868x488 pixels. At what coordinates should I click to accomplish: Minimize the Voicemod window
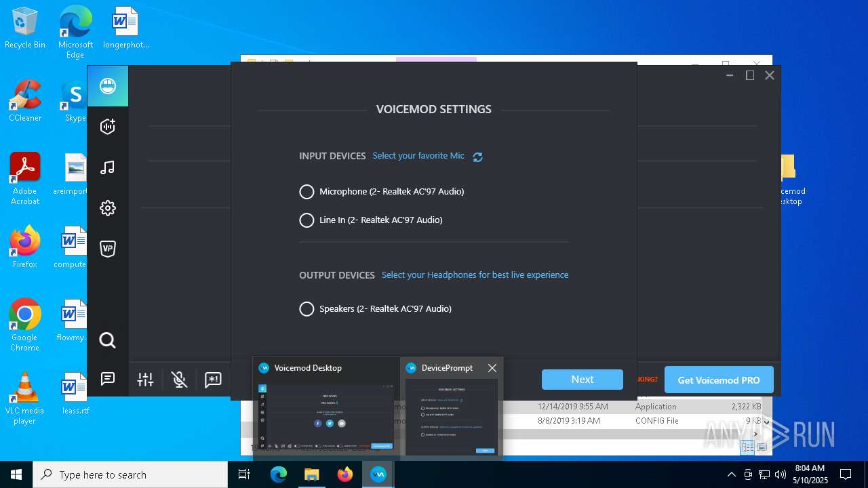click(730, 75)
